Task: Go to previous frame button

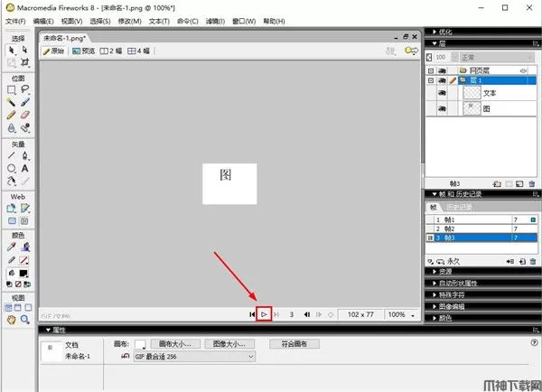Action: point(306,314)
